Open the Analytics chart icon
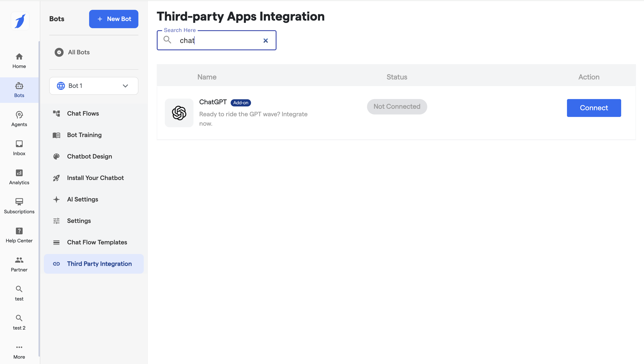The height and width of the screenshot is (364, 644). tap(19, 173)
